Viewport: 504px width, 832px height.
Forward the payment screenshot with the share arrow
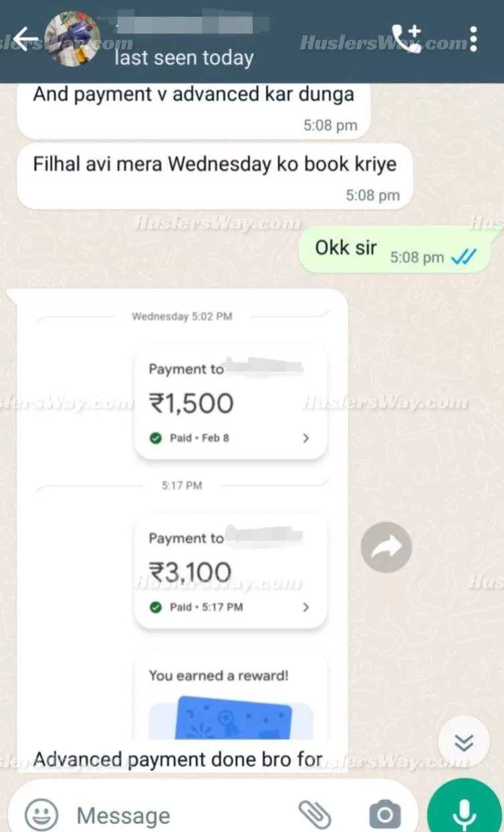(x=386, y=547)
